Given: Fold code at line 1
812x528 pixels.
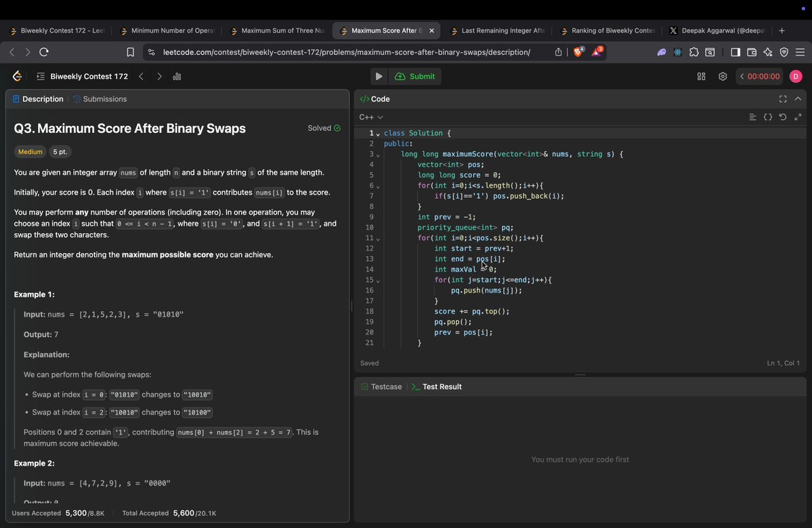Looking at the screenshot, I should 378,134.
